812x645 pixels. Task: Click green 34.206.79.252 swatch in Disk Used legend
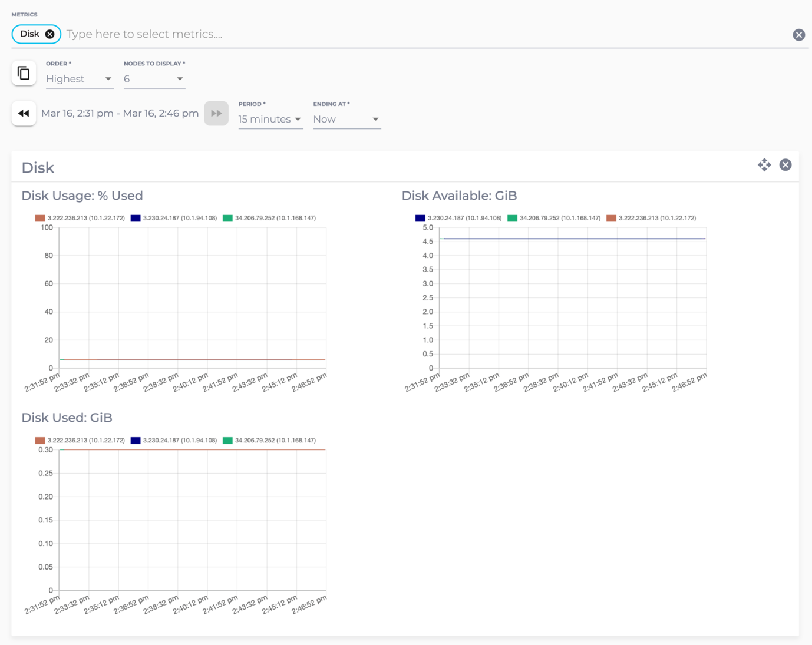click(227, 441)
